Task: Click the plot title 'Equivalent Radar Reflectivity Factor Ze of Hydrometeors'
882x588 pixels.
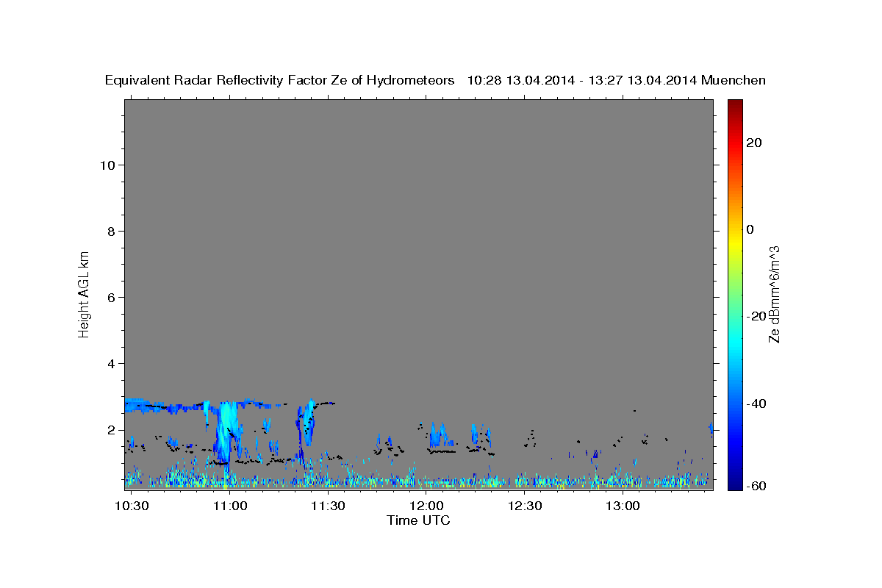Action: pos(279,81)
